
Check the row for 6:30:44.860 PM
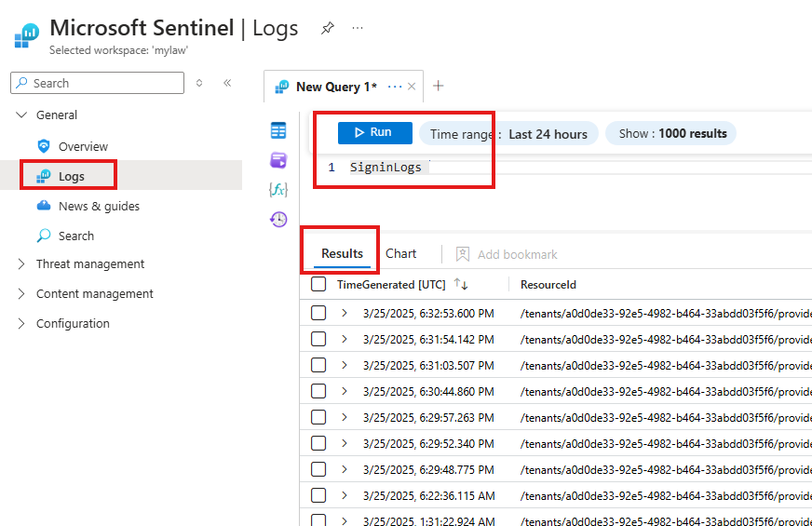pos(318,391)
